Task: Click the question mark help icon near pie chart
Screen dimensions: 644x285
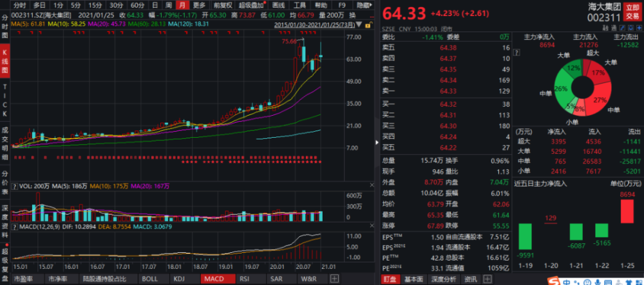Action: (516, 53)
